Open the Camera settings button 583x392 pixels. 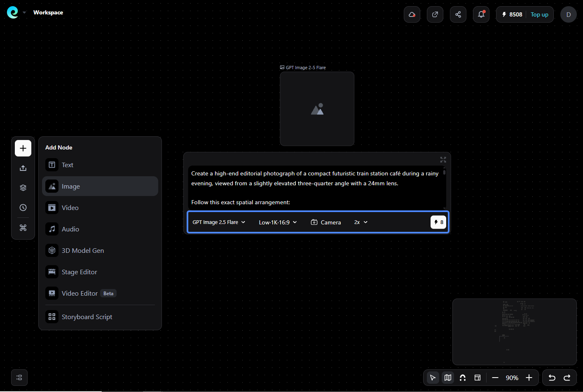coord(326,222)
